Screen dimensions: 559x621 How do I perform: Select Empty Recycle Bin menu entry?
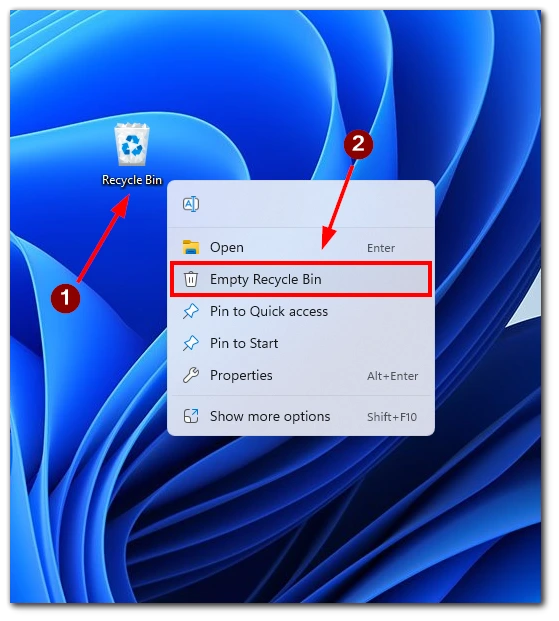[301, 279]
